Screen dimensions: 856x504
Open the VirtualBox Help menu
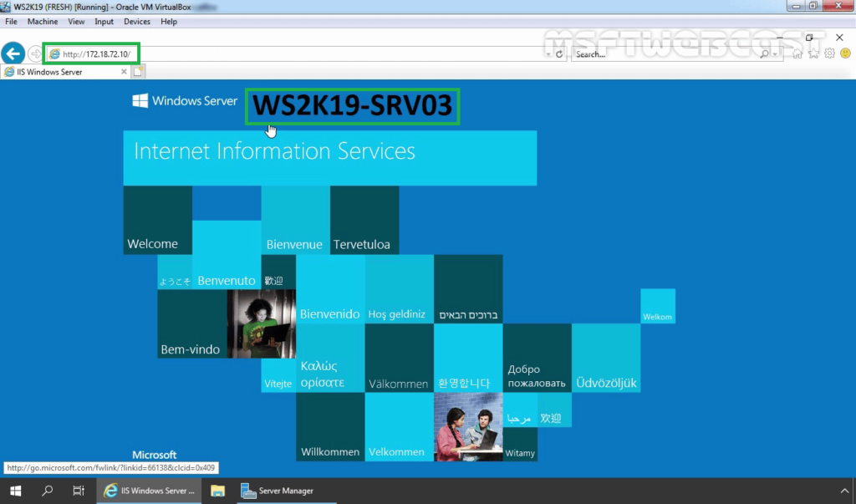click(x=169, y=21)
